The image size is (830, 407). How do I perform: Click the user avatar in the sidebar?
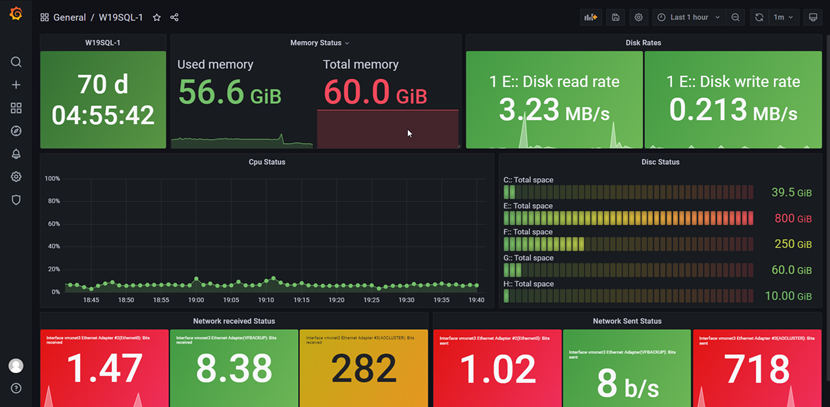click(16, 366)
